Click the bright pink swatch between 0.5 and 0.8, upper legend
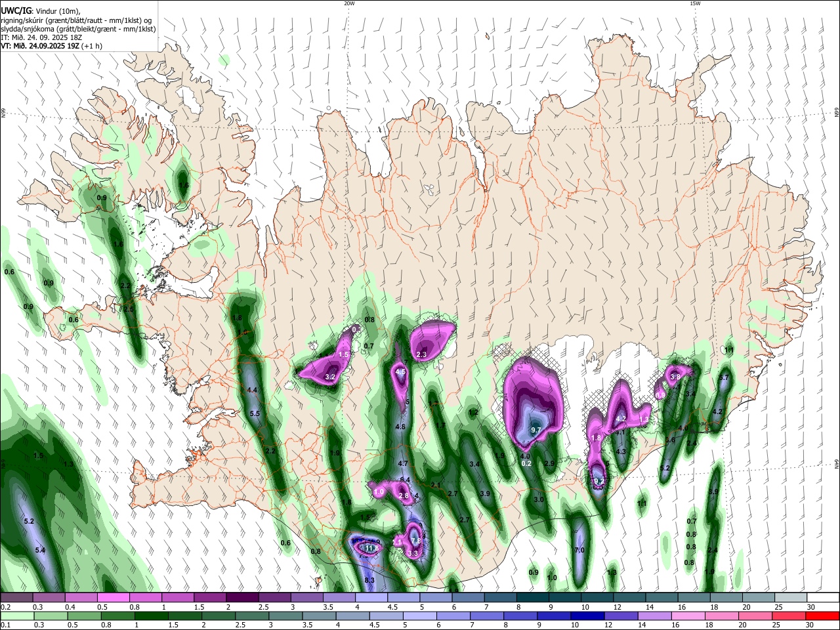The width and height of the screenshot is (840, 630). pyautogui.click(x=114, y=598)
